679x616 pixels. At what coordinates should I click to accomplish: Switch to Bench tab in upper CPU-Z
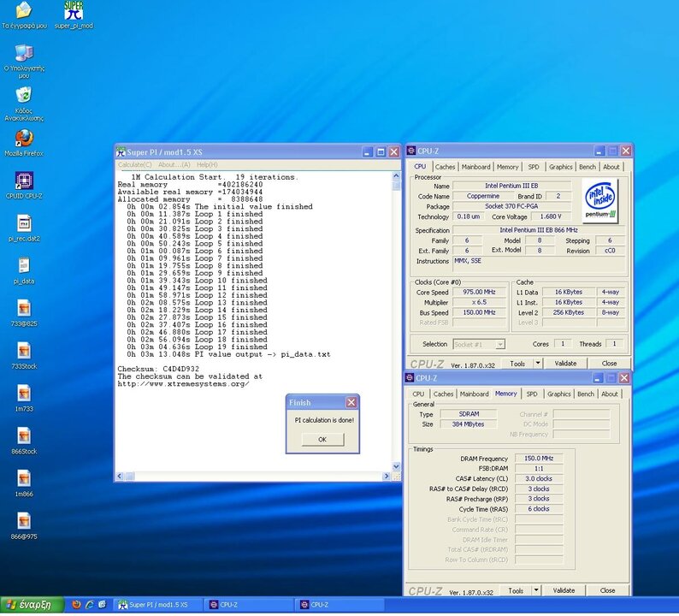tap(587, 167)
